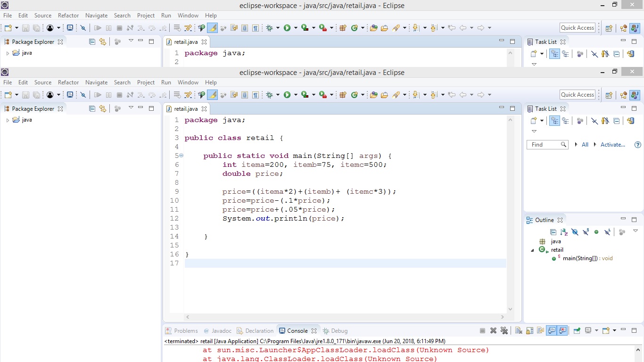Collapse the retail class in Outline
Screen dimensions: 644x362
[533, 250]
